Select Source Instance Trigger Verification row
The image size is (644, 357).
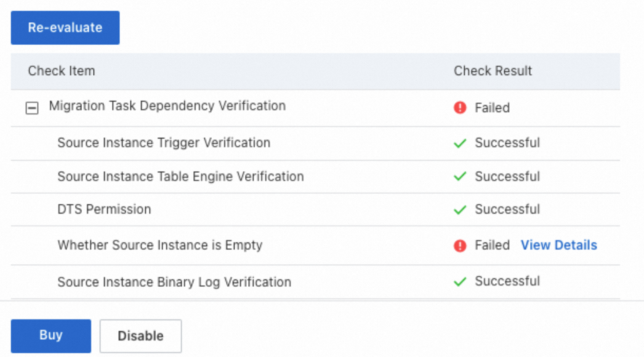point(164,143)
